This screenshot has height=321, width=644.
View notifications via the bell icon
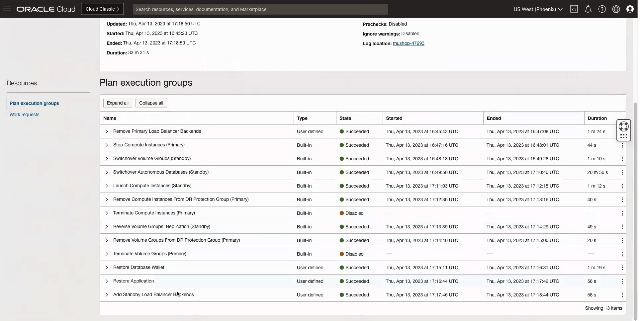click(588, 9)
